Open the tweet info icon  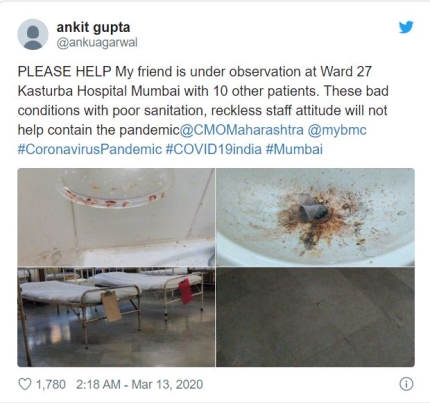pos(406,384)
